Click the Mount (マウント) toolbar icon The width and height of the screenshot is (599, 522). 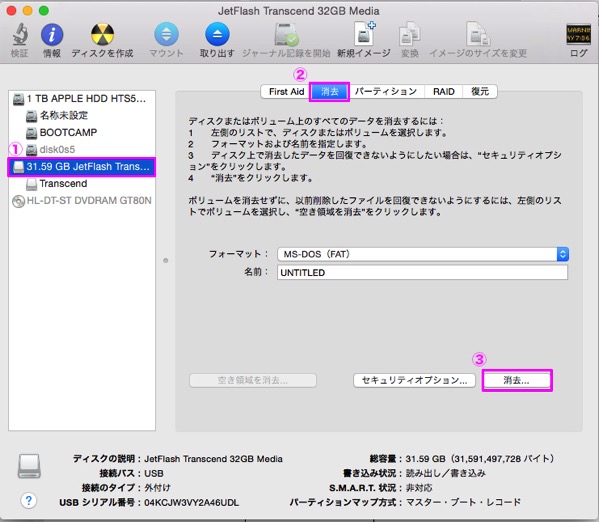166,34
